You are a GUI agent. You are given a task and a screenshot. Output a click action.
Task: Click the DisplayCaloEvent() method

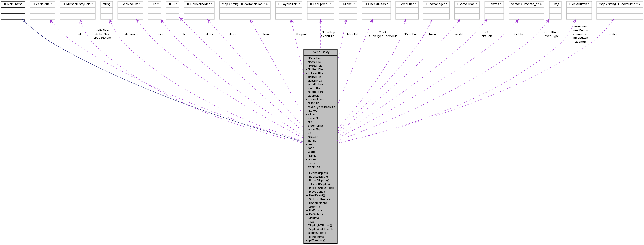(320, 229)
